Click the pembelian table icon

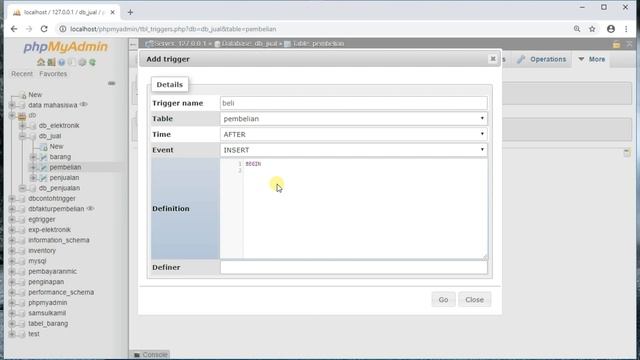click(43, 167)
